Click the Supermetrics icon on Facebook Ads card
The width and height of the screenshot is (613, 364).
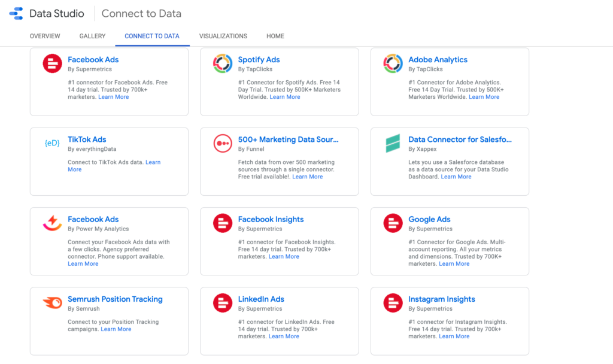(53, 63)
